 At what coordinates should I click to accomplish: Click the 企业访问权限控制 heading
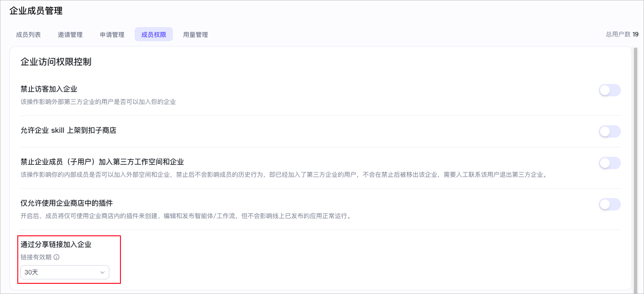[56, 62]
